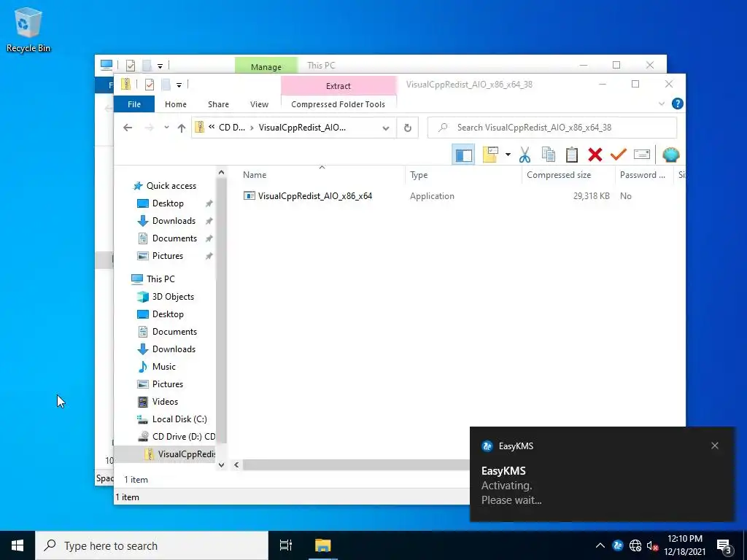This screenshot has height=560, width=747.
Task: Open Task View from the taskbar
Action: [x=286, y=545]
